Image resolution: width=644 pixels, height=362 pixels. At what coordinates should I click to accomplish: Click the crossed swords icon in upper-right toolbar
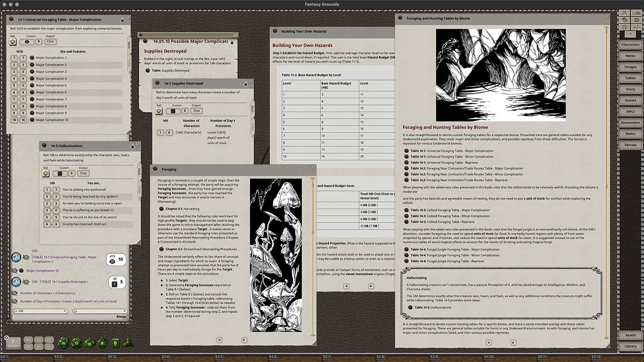coord(625,13)
